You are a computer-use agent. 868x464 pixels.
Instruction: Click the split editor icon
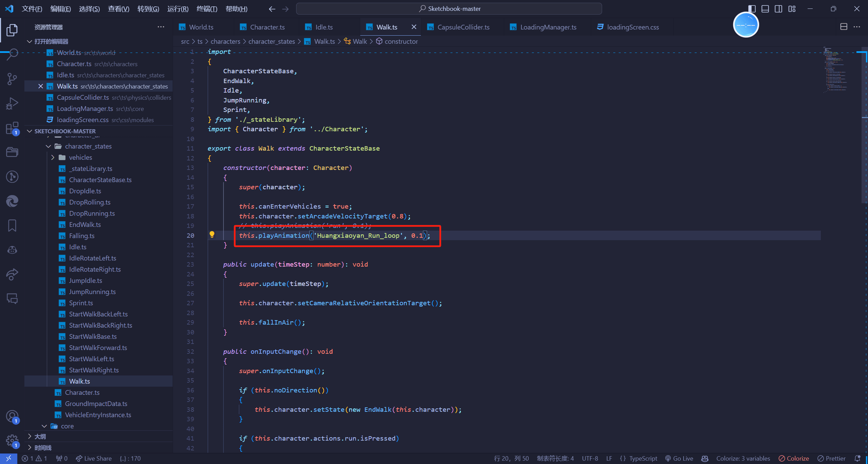point(844,27)
